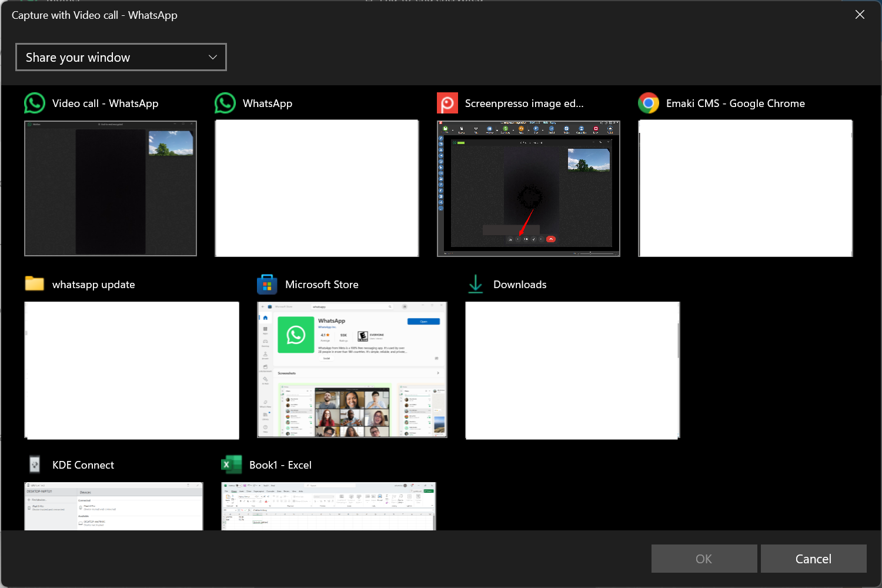Close the capture dialog
The width and height of the screenshot is (882, 588).
point(860,14)
